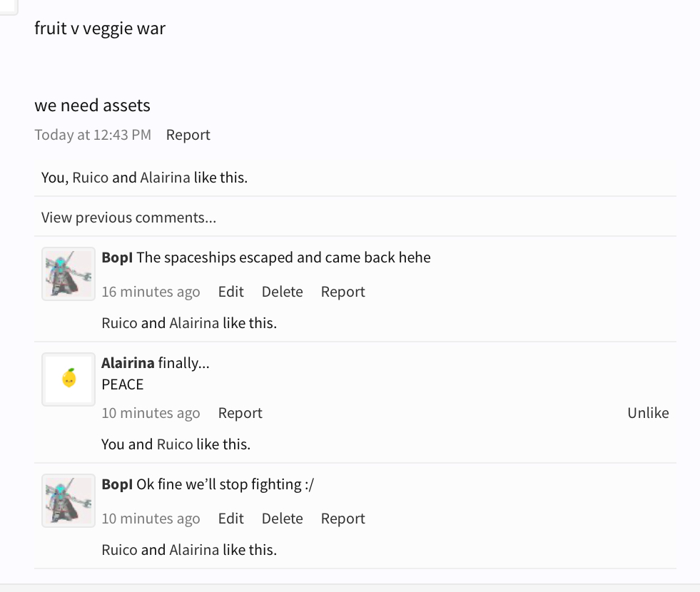Report the main post from 12:43 PM
700x592 pixels.
[188, 135]
